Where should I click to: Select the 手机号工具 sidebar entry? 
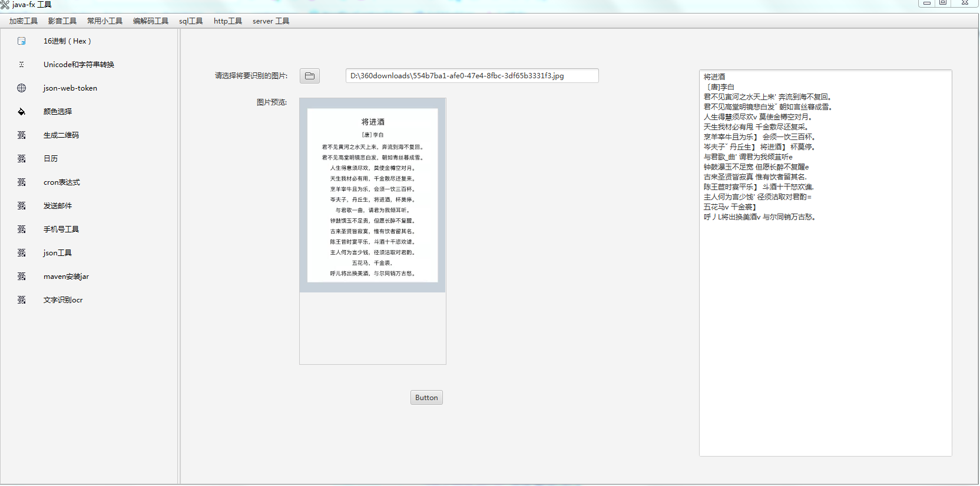61,229
